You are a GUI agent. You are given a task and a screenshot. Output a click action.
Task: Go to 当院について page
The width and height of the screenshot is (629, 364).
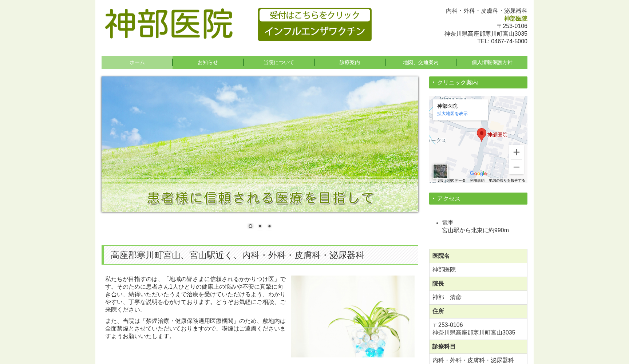279,62
